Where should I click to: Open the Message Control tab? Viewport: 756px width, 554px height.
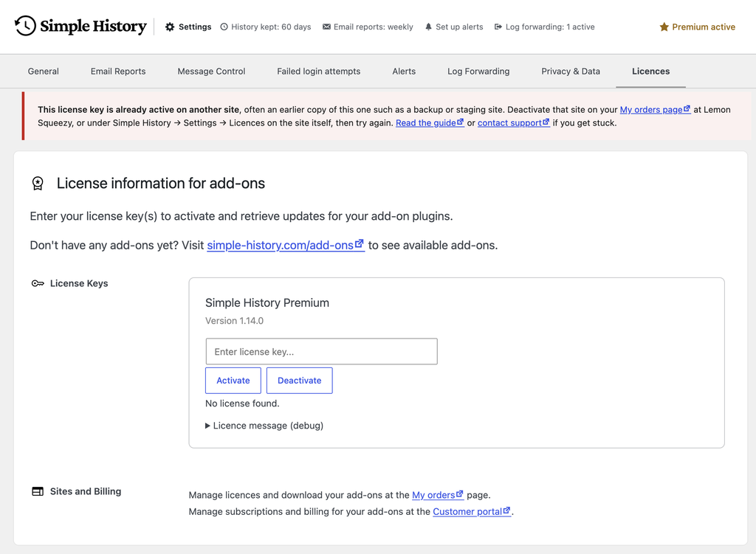pyautogui.click(x=211, y=72)
